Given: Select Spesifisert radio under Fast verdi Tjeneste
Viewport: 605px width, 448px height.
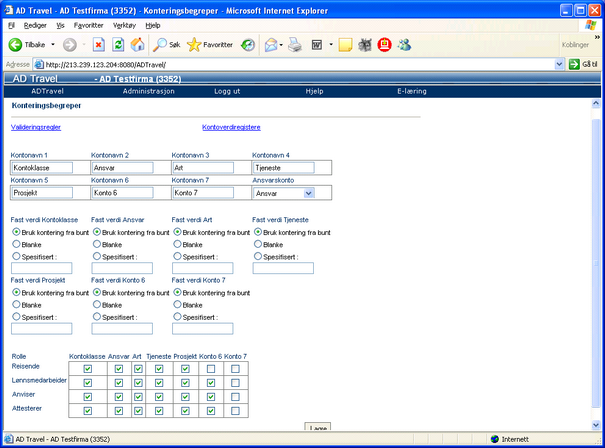Looking at the screenshot, I should pos(258,256).
